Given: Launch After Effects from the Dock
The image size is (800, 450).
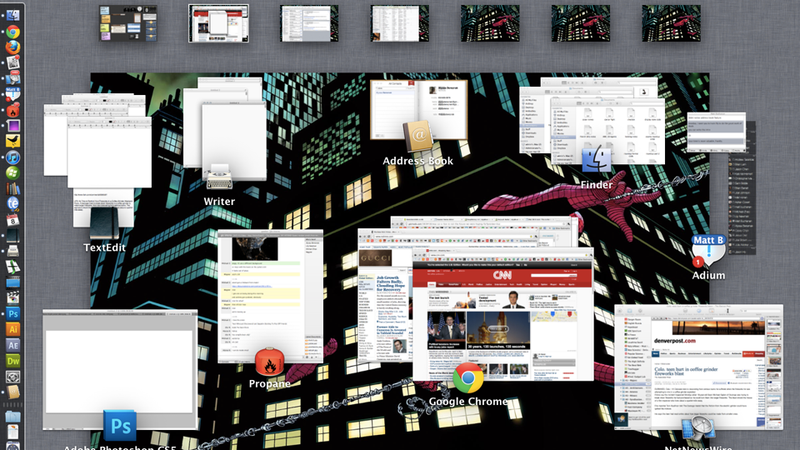Looking at the screenshot, I should [13, 345].
